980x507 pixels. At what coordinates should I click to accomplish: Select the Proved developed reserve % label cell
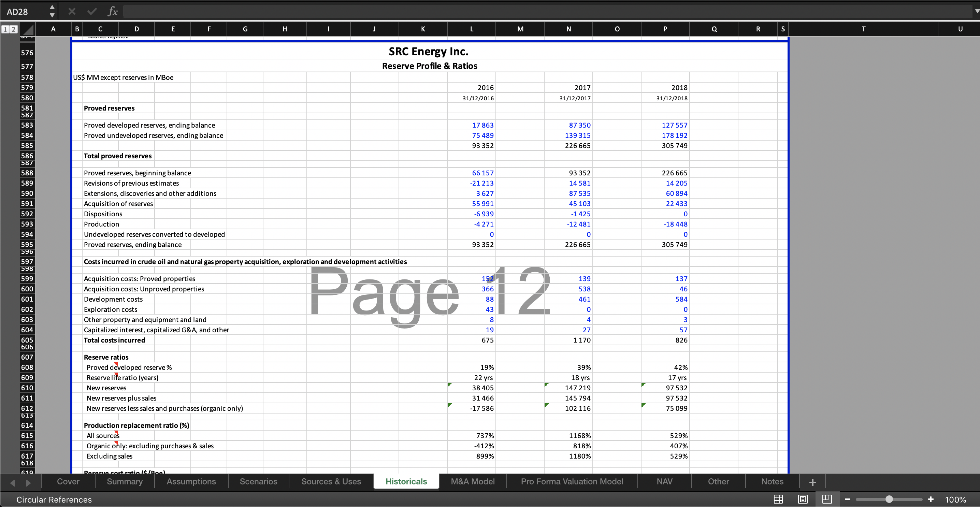[x=129, y=367]
